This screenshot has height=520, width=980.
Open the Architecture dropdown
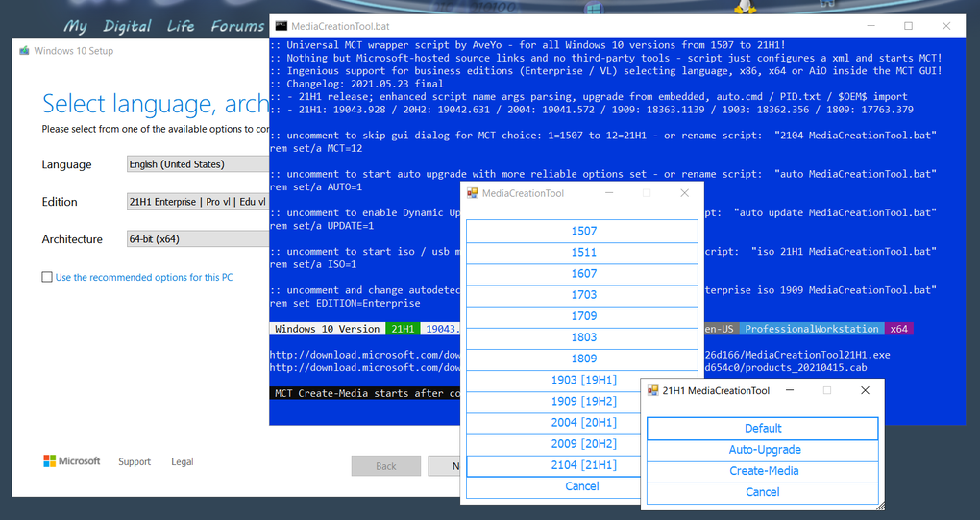tap(198, 238)
